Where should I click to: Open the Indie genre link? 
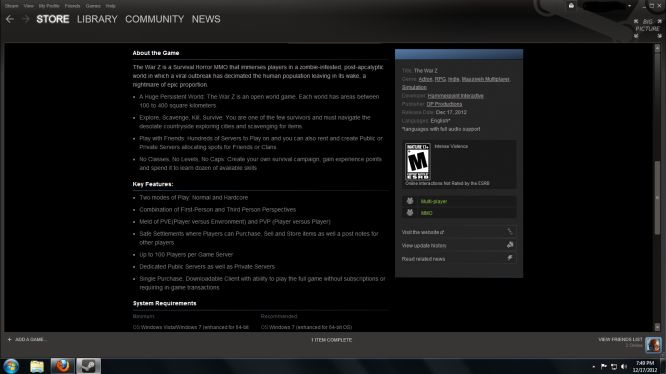454,79
